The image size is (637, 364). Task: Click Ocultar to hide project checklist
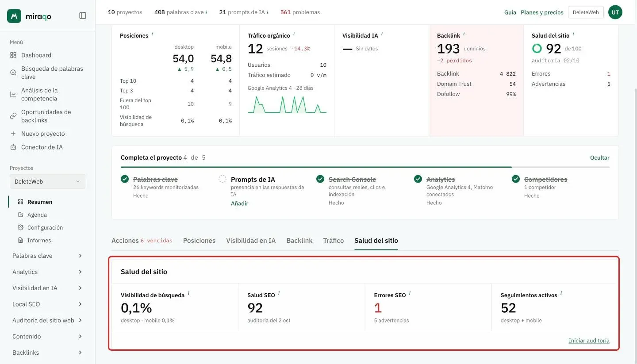pyautogui.click(x=600, y=157)
